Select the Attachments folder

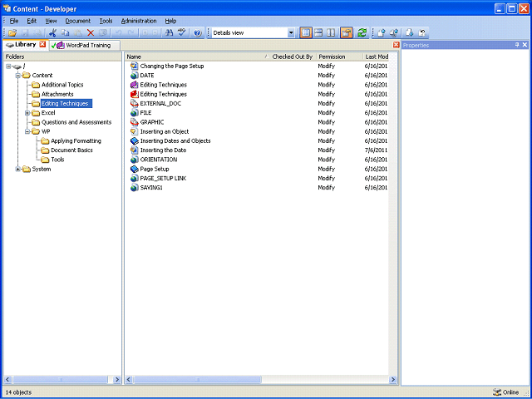57,94
